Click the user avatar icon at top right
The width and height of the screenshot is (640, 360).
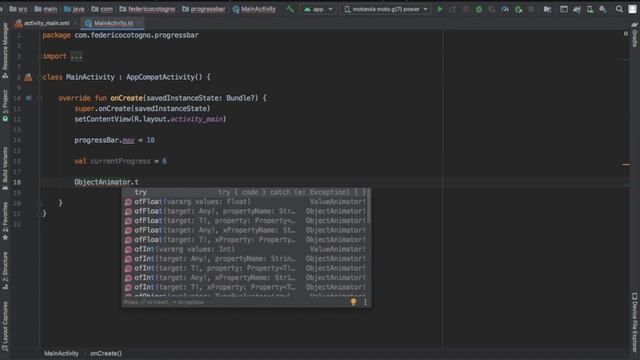click(632, 9)
